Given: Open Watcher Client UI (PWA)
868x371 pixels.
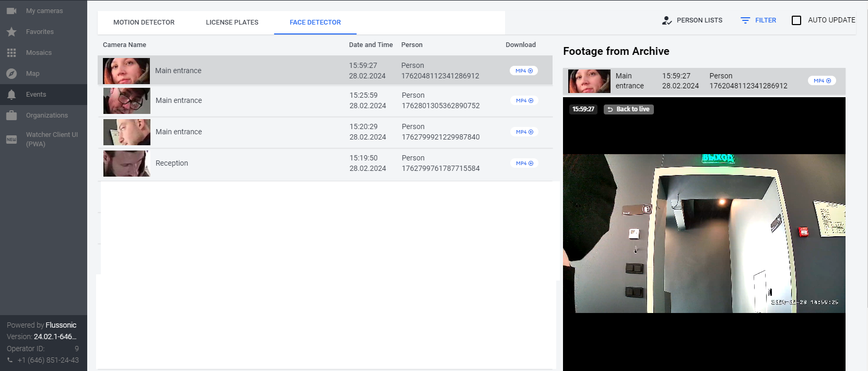Looking at the screenshot, I should 51,139.
